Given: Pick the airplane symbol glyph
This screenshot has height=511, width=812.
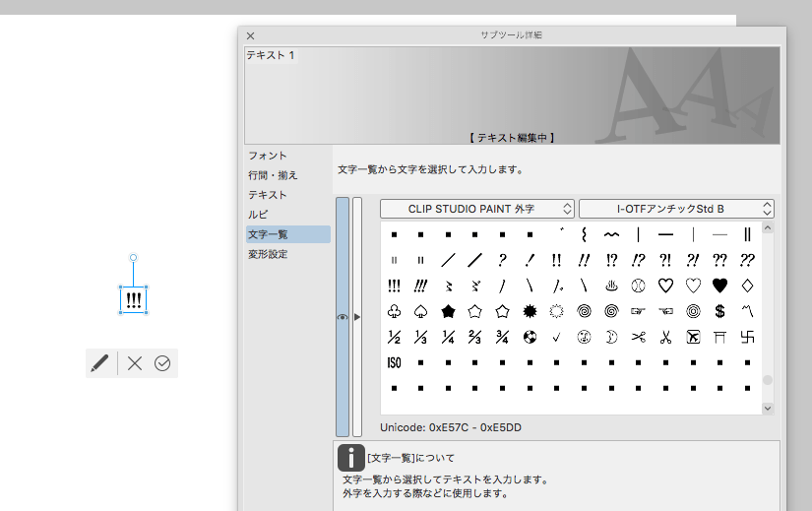Looking at the screenshot, I should [x=693, y=337].
